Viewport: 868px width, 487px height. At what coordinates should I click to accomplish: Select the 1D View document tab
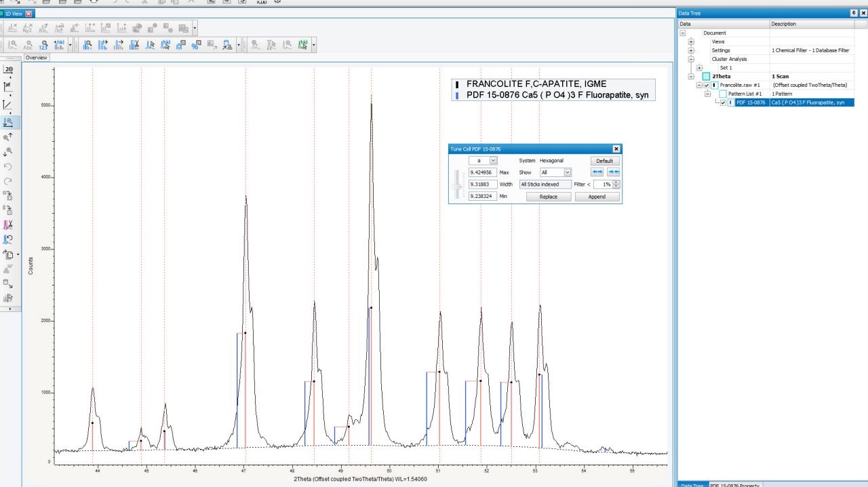(x=14, y=14)
